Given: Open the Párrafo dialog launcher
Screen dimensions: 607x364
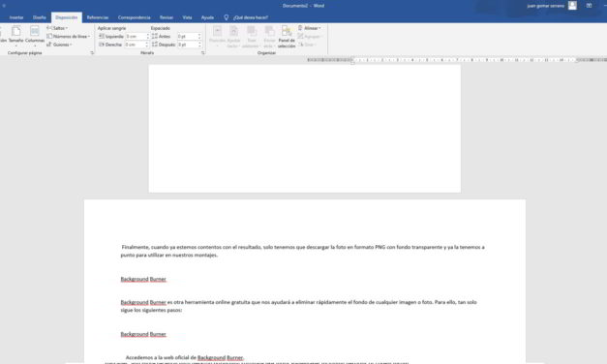Looking at the screenshot, I should tap(203, 52).
